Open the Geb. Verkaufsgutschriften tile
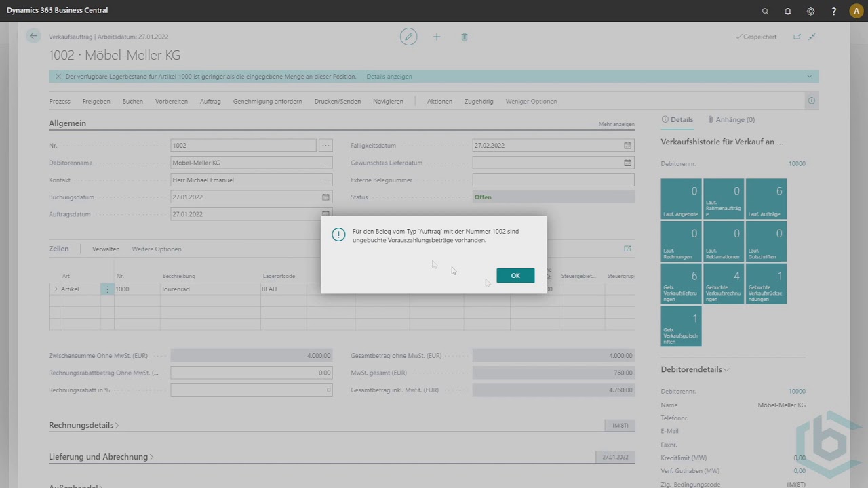 pyautogui.click(x=681, y=326)
